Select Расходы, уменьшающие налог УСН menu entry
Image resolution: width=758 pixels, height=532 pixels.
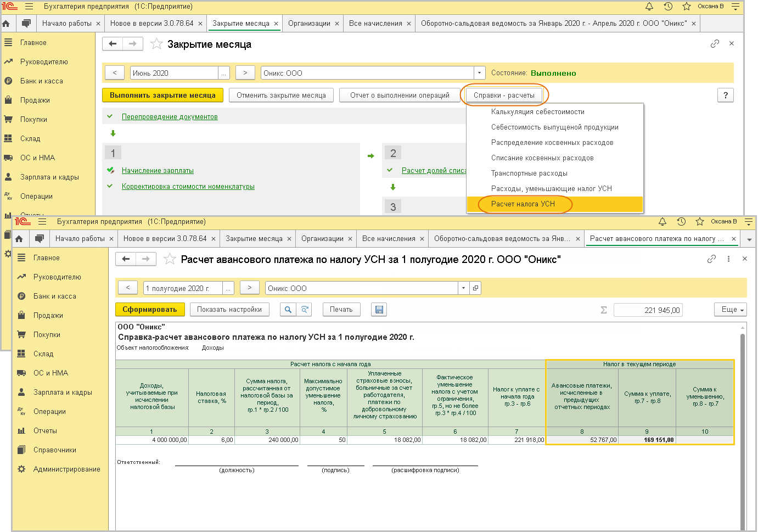(x=552, y=188)
